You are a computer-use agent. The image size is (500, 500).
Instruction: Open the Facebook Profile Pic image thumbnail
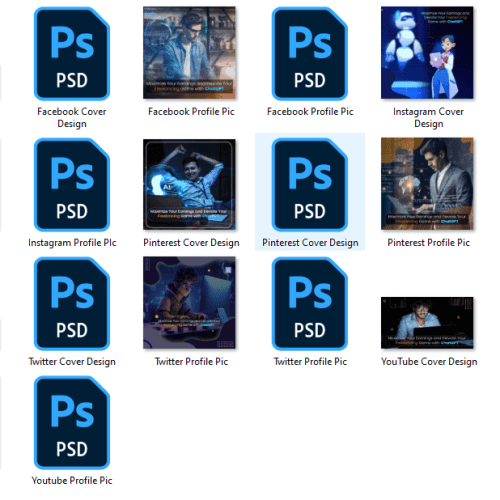[189, 53]
